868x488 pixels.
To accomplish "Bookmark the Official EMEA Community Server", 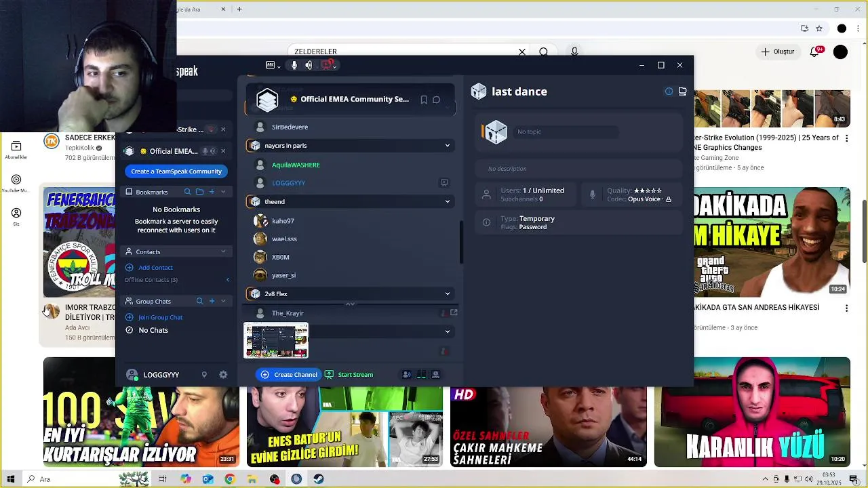I will click(424, 100).
